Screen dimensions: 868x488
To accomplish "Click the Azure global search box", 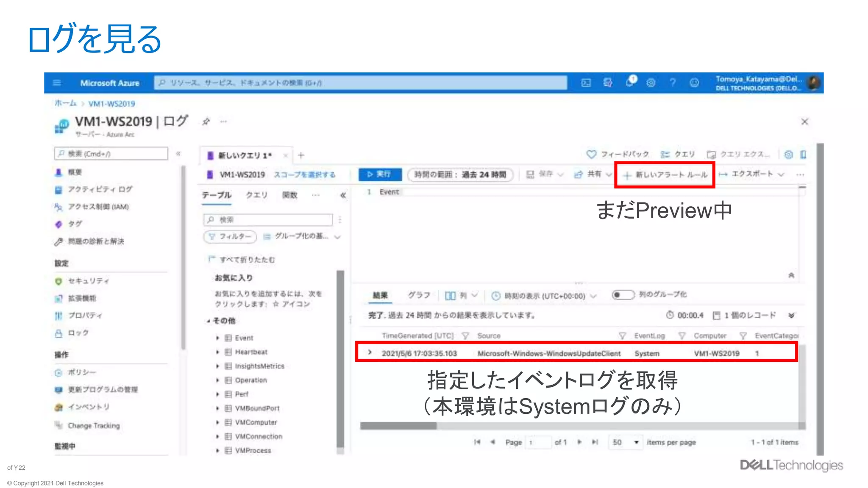I will click(361, 83).
